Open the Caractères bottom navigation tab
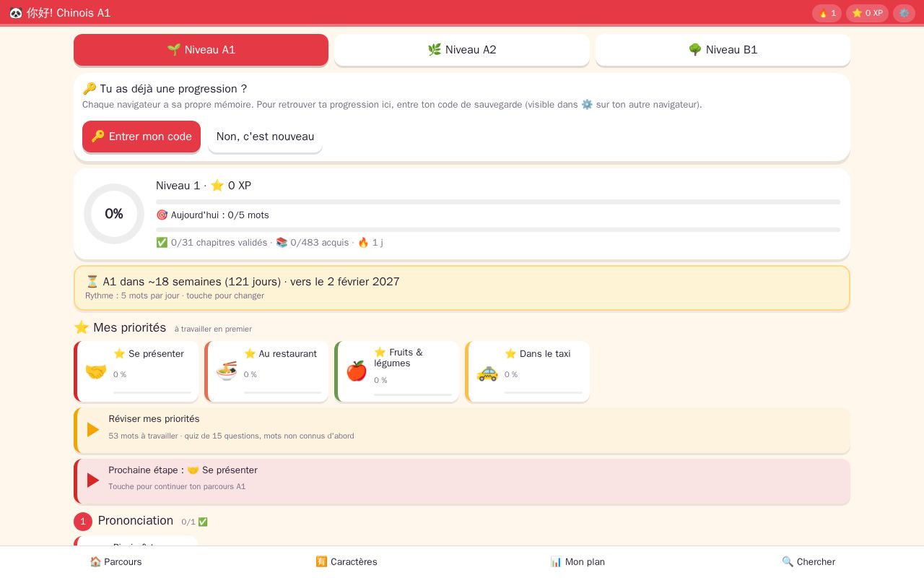The image size is (924, 578). pyautogui.click(x=346, y=561)
